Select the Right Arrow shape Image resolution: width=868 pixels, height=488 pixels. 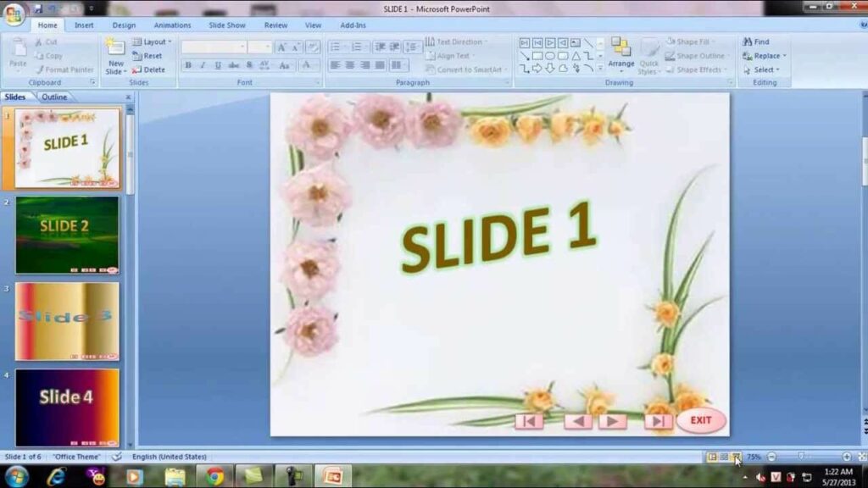click(x=537, y=69)
